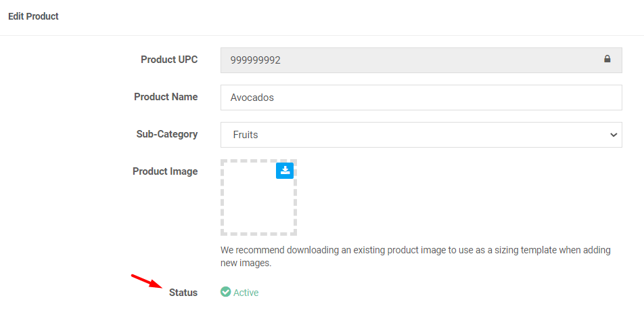This screenshot has height=317, width=644.
Task: Focus the blank right side of Product Name field
Action: click(x=448, y=98)
